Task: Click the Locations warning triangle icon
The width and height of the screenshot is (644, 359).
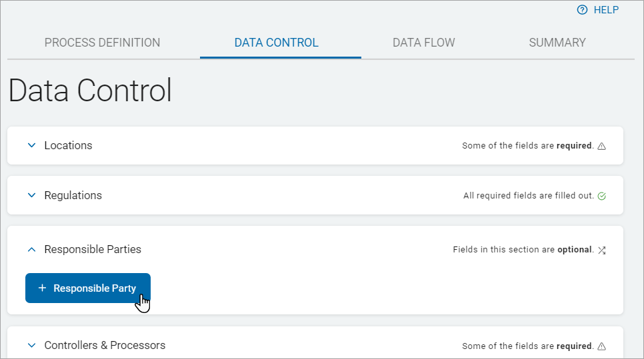Action: [602, 147]
